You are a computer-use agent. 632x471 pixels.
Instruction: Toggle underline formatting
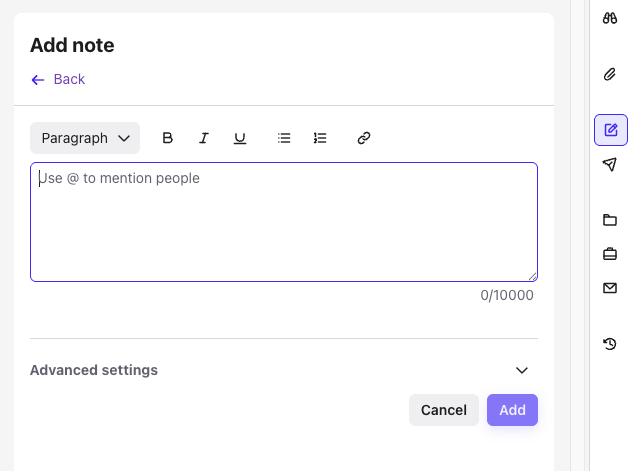[240, 138]
